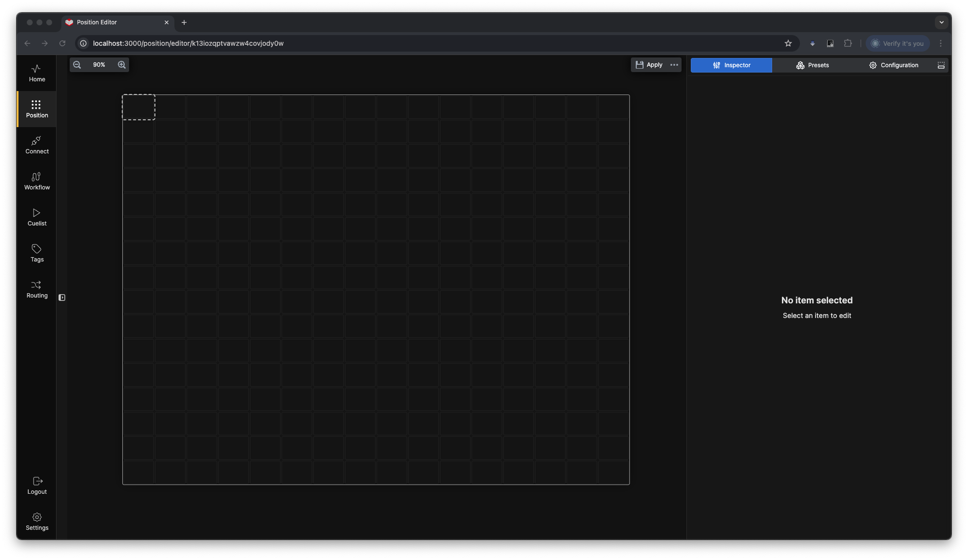Switch to the Presets tab
The height and width of the screenshot is (560, 968).
click(812, 65)
